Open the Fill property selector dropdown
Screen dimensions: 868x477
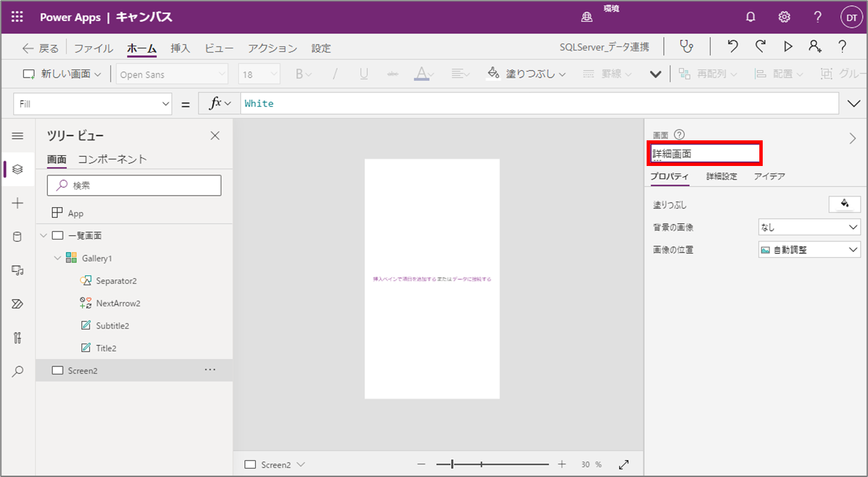coord(93,104)
